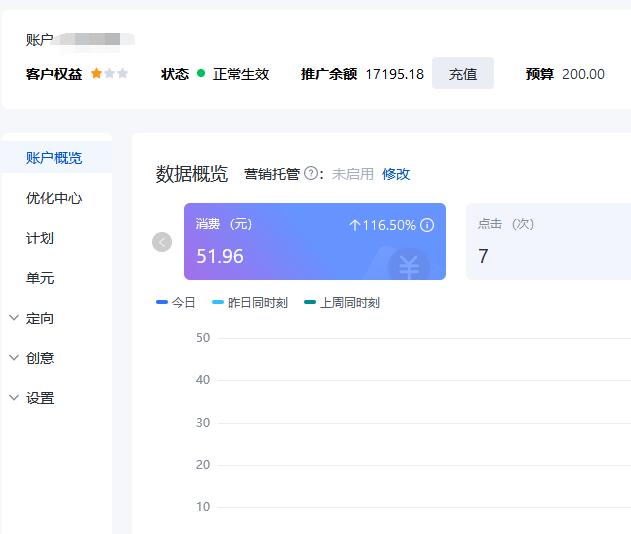
Task: Toggle the 今日 legend series
Action: pos(176,302)
